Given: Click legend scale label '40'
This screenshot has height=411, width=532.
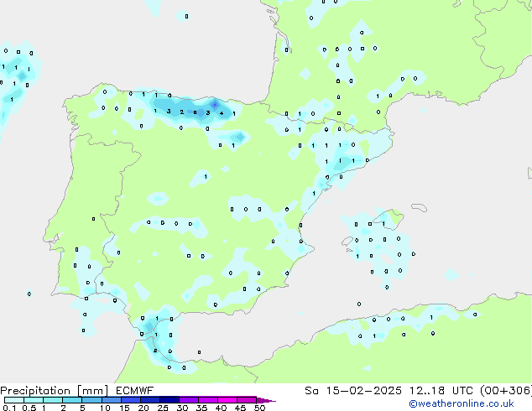Looking at the screenshot, I should 221,408.
